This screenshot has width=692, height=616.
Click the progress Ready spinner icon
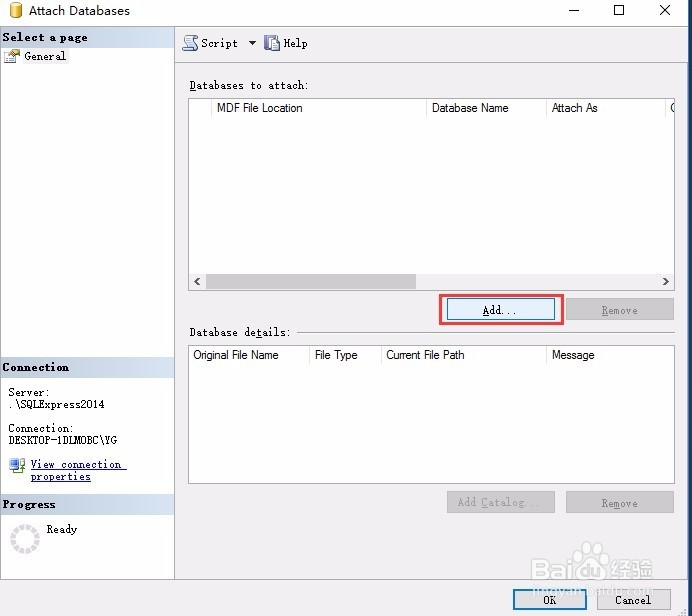(x=25, y=538)
